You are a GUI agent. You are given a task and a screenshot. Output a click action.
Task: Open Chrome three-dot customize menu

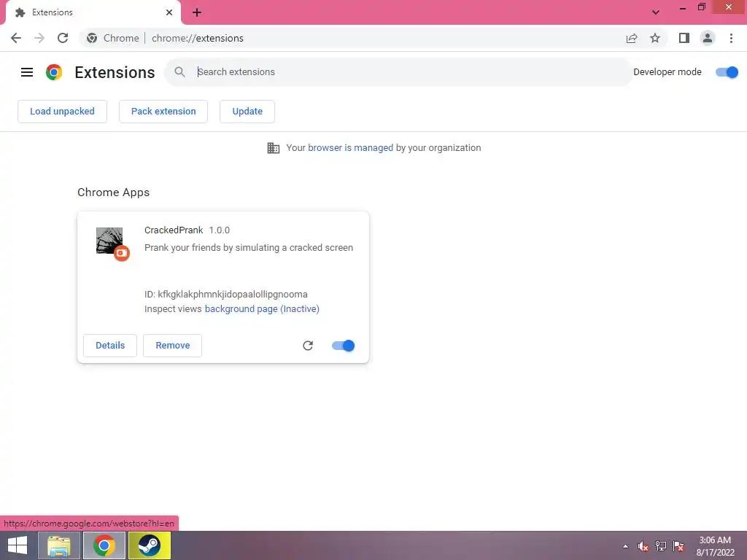pos(731,38)
